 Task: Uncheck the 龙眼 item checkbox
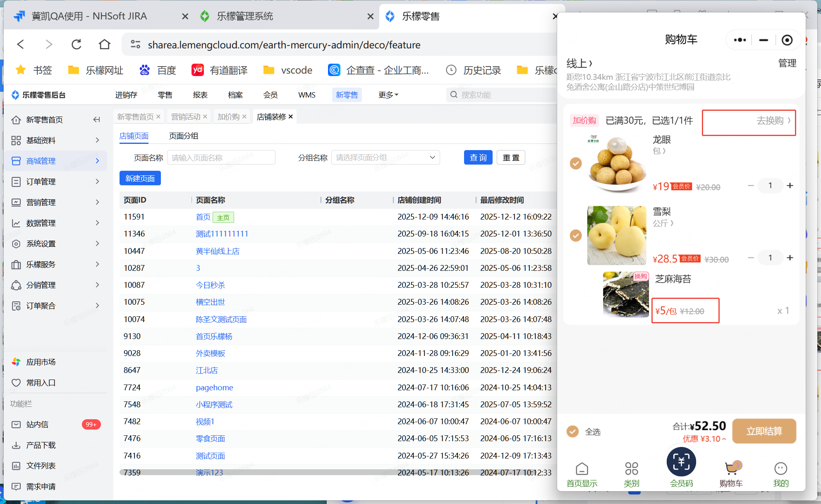pos(576,163)
